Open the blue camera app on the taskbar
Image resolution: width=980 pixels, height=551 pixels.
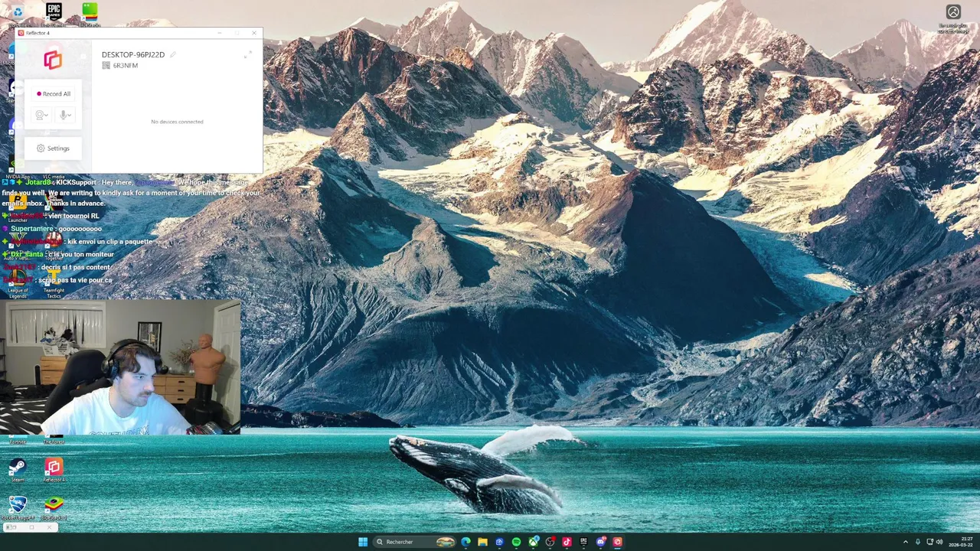point(499,542)
